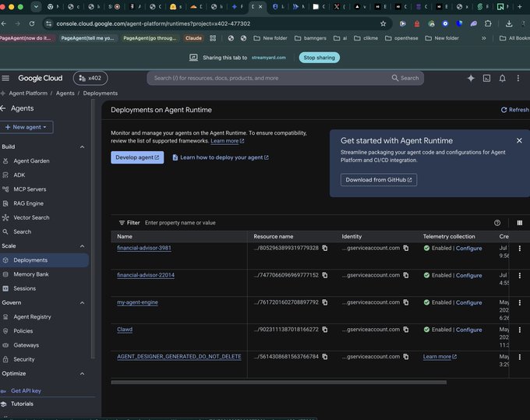Open Security in the sidebar
The image size is (530, 420).
pyautogui.click(x=24, y=359)
